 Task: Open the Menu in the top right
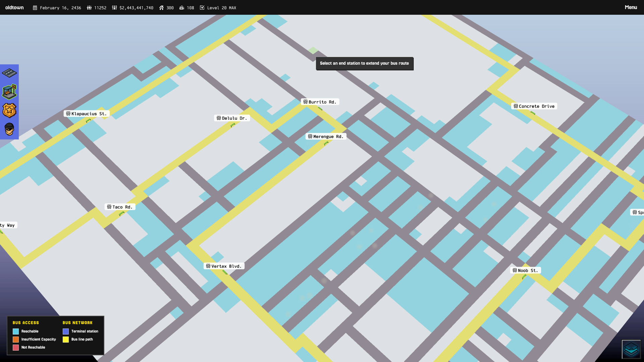pyautogui.click(x=631, y=7)
